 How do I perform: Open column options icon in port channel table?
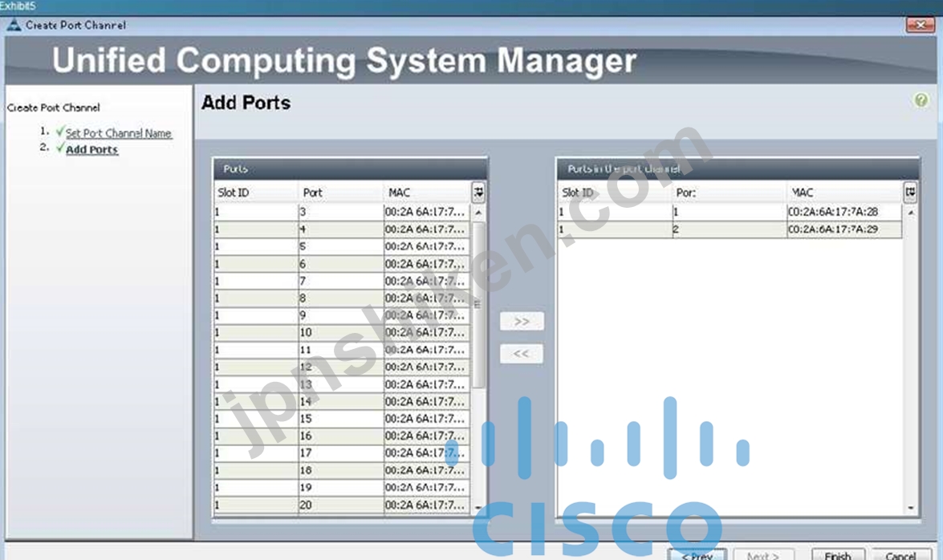910,193
